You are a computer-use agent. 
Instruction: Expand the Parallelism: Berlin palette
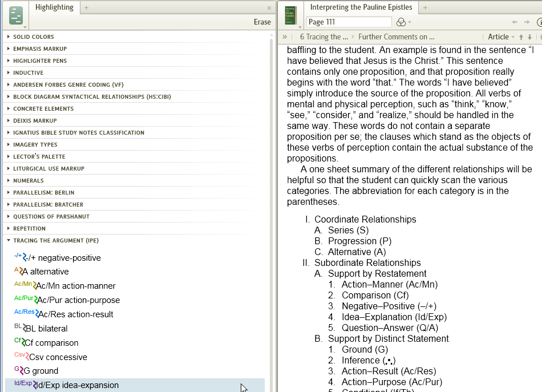pos(9,192)
